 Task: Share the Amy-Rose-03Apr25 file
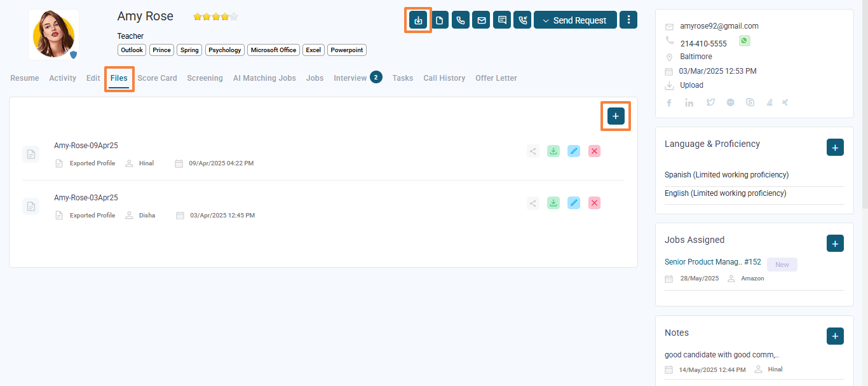533,203
